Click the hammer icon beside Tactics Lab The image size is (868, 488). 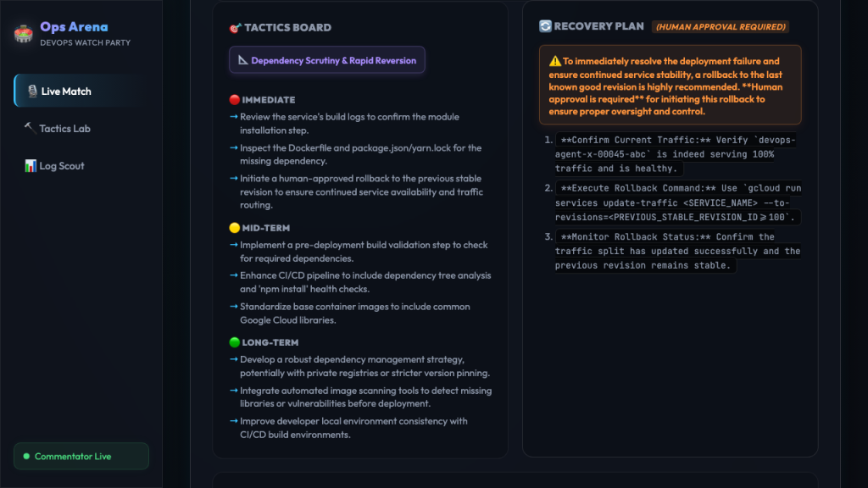click(x=30, y=129)
